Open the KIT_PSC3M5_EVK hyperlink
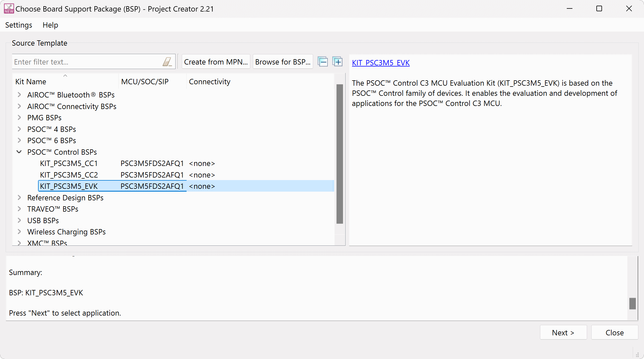 click(380, 63)
